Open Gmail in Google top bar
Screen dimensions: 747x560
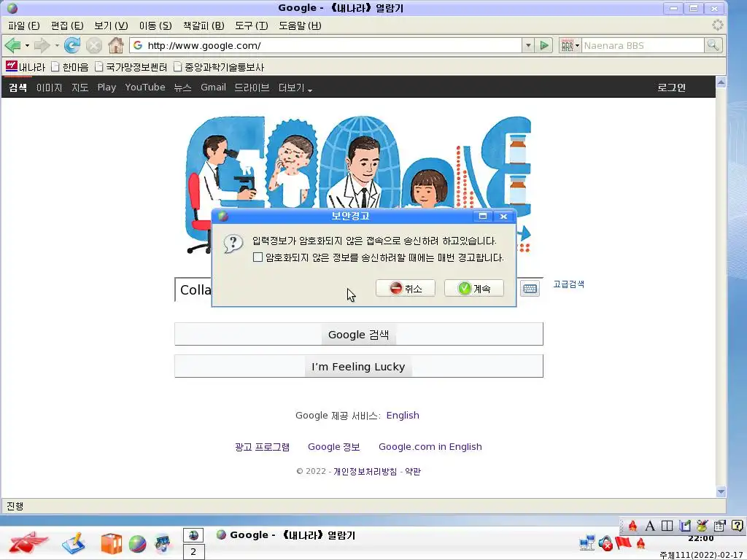[x=213, y=87]
